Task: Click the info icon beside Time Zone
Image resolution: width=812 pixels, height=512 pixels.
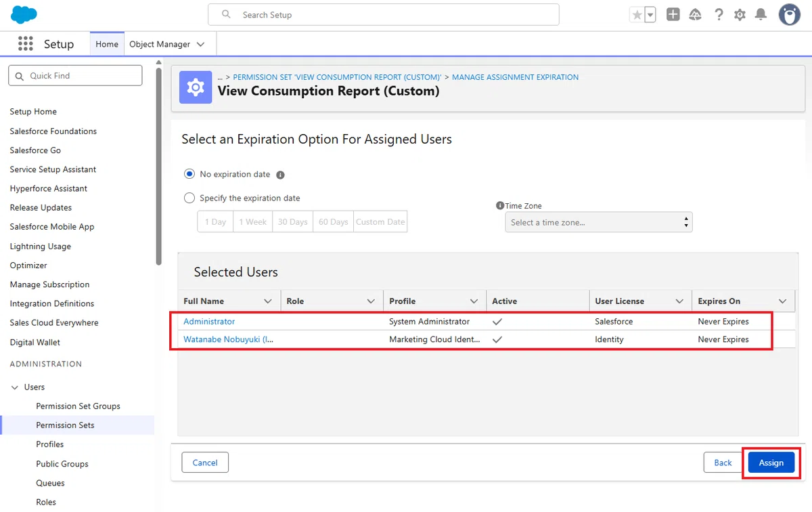Action: tap(500, 206)
